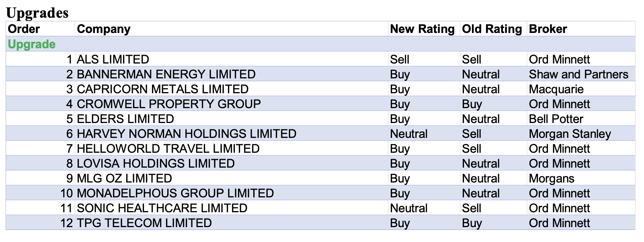
Task: Click the HELLOWORLD TRAVEL LIMITED cell
Action: 168,149
